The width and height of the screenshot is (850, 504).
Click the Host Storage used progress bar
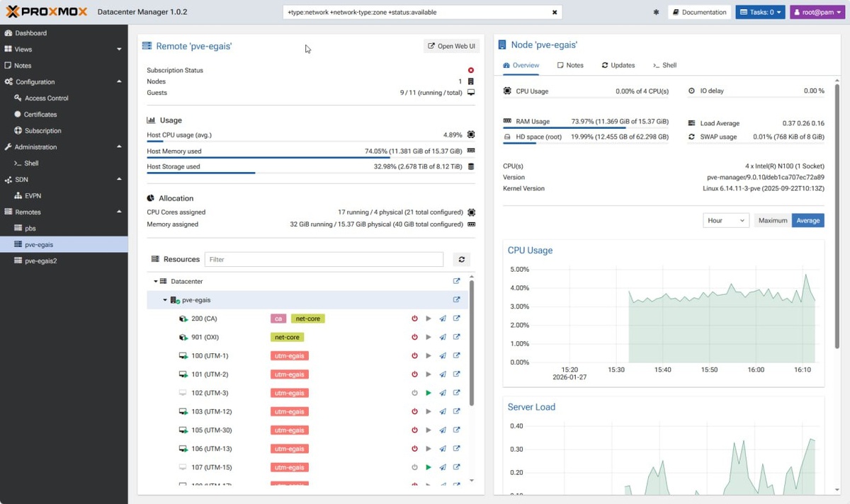pyautogui.click(x=311, y=173)
